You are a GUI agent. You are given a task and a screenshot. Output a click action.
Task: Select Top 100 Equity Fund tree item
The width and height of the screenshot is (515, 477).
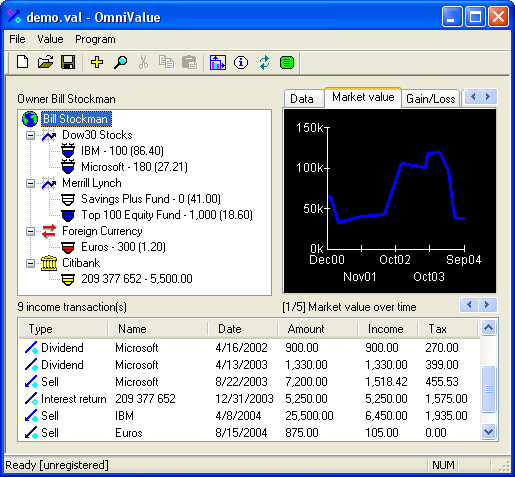(x=167, y=215)
